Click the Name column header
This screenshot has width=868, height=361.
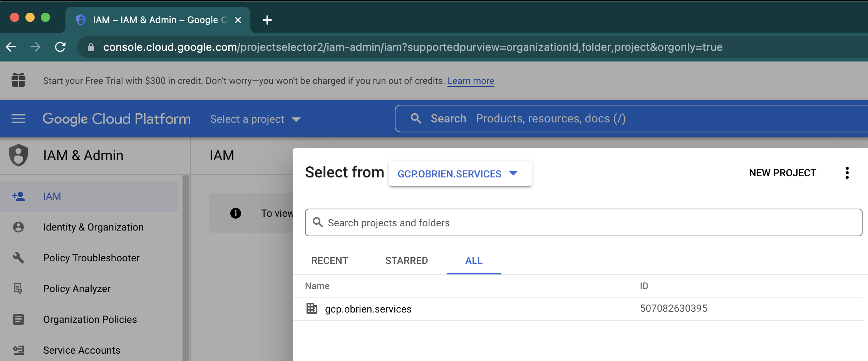point(317,286)
